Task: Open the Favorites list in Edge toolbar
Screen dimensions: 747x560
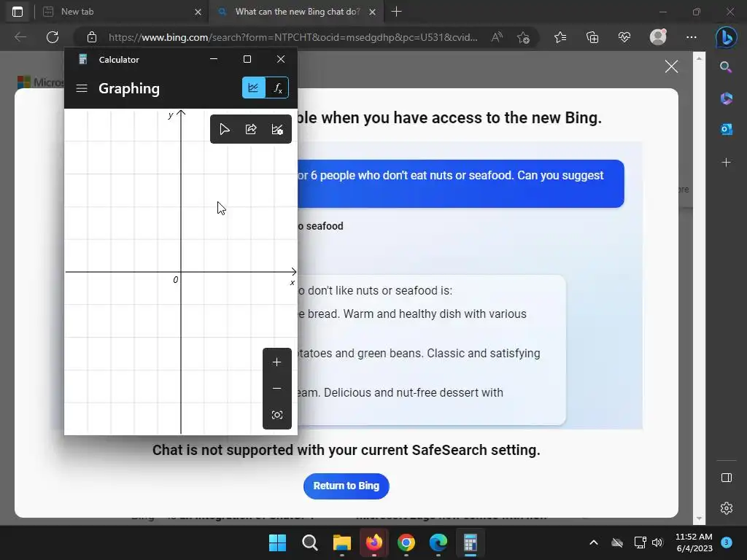Action: (x=560, y=37)
